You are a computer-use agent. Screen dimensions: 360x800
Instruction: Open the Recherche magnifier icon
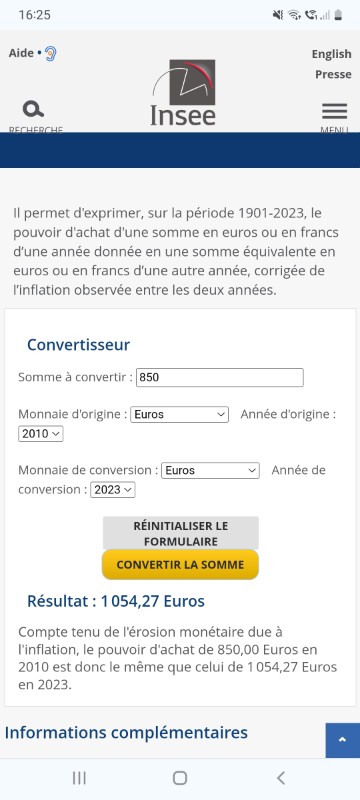click(33, 109)
